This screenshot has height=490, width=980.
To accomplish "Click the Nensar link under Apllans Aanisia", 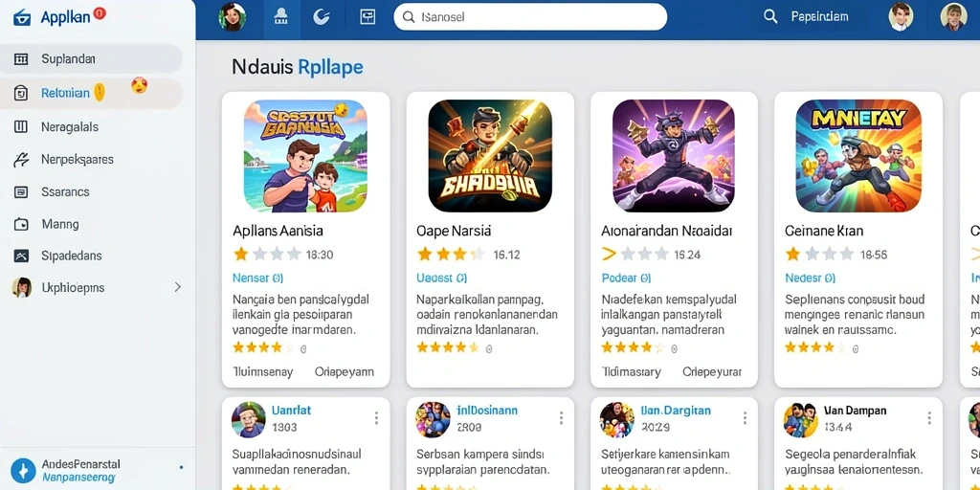I will pos(257,278).
